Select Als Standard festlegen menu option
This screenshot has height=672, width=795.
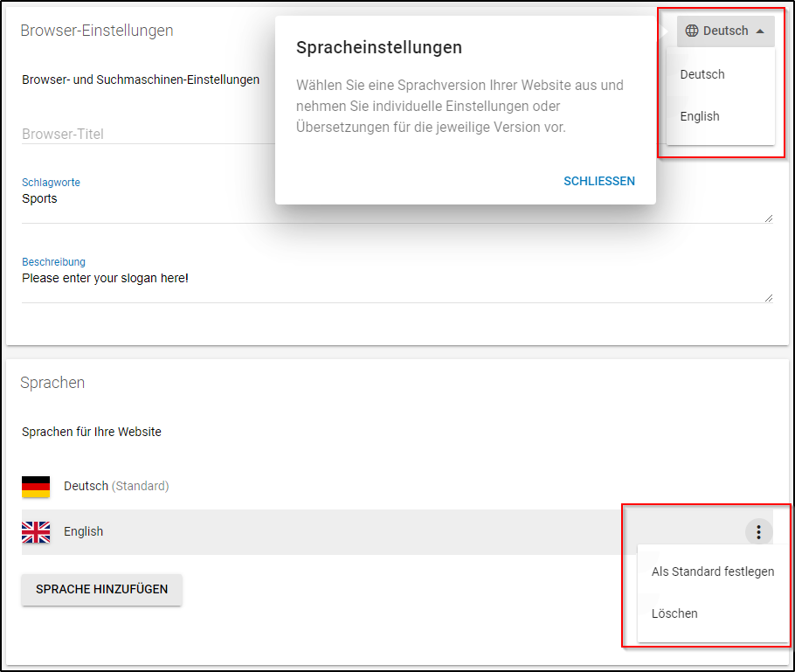tap(713, 572)
